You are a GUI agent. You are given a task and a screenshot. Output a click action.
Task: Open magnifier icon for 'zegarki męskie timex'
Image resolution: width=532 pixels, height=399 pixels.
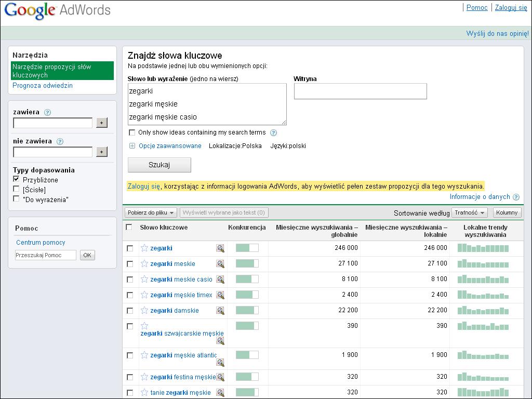coord(220,295)
